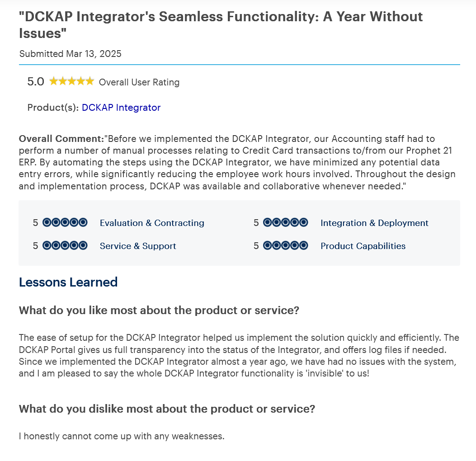Select the Integration & Deployment rating label
The image size is (476, 461).
point(374,223)
